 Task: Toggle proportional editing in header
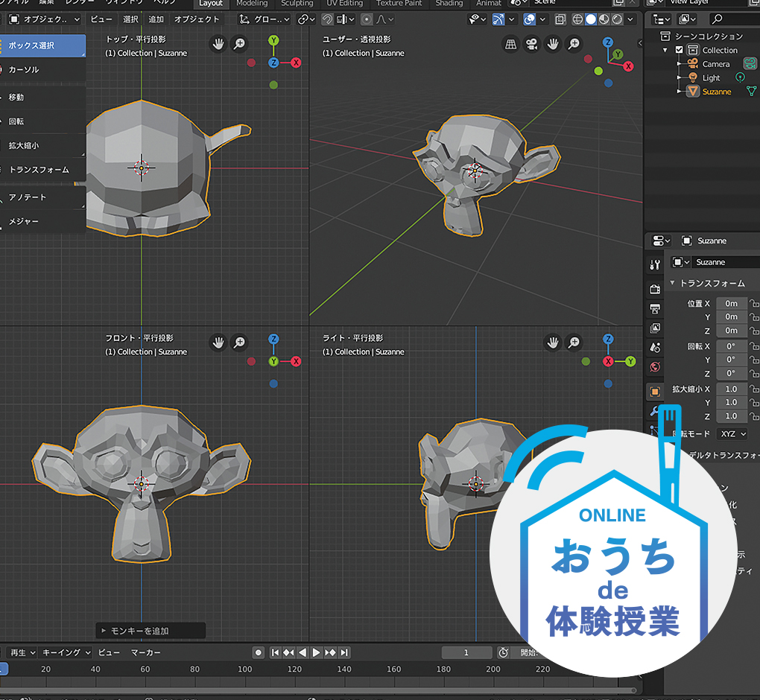(367, 19)
